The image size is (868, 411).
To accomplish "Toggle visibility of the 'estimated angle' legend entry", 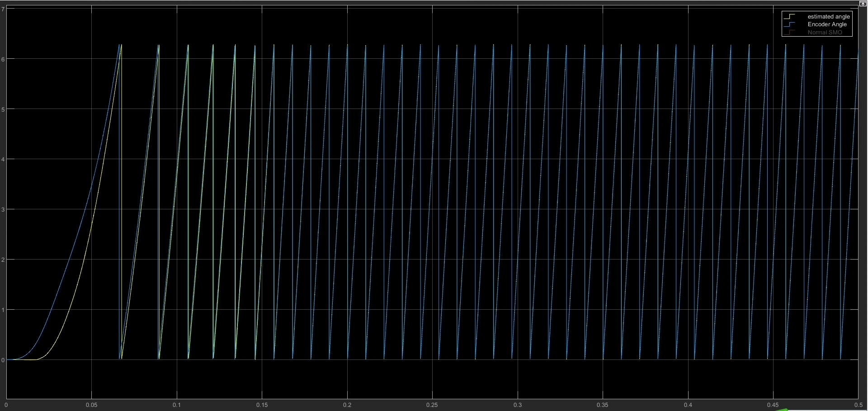I will pos(829,17).
